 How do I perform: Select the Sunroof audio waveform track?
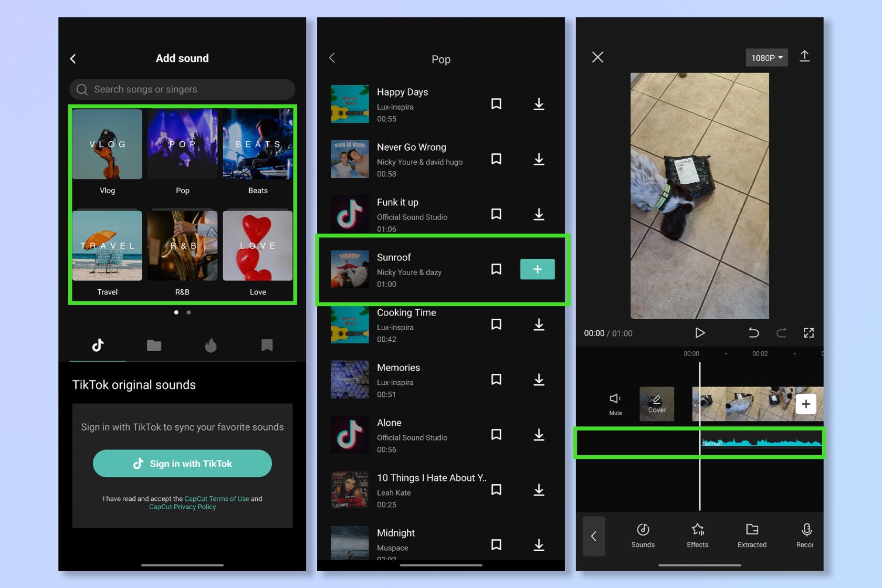(761, 443)
